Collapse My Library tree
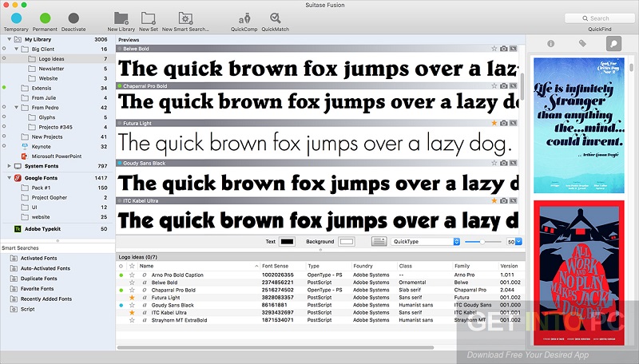Screen dimensions: 639x364 pyautogui.click(x=9, y=39)
